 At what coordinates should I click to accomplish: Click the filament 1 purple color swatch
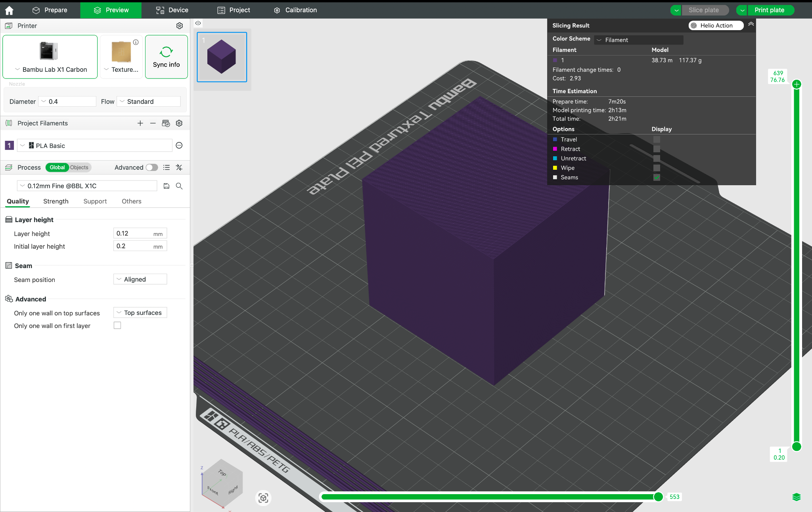click(x=9, y=146)
